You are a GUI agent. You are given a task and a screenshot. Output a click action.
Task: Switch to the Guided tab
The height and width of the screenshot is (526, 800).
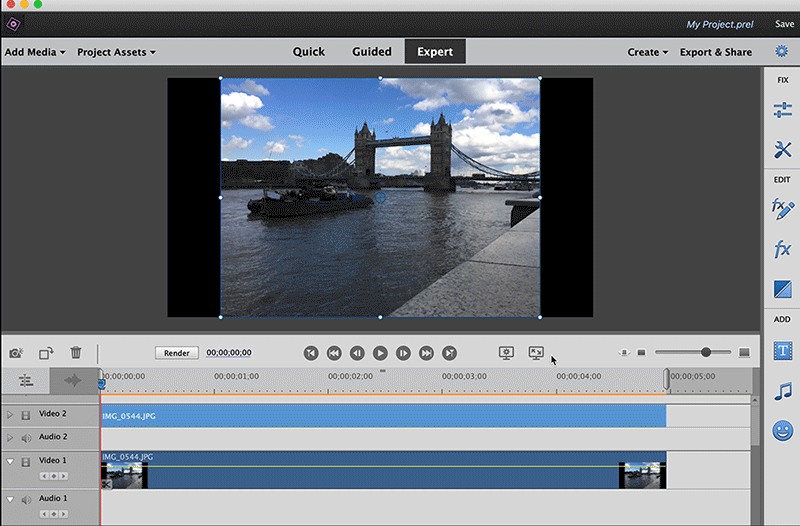pos(372,52)
